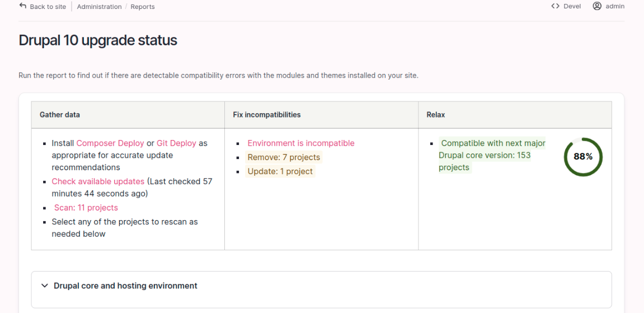Click the Update: 1 project link

pyautogui.click(x=280, y=171)
